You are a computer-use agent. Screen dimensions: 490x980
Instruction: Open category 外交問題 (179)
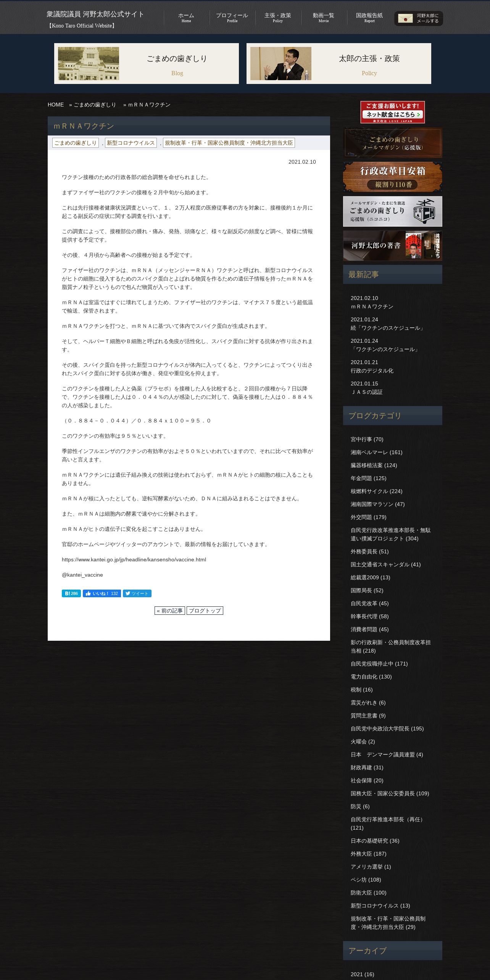coord(369,517)
